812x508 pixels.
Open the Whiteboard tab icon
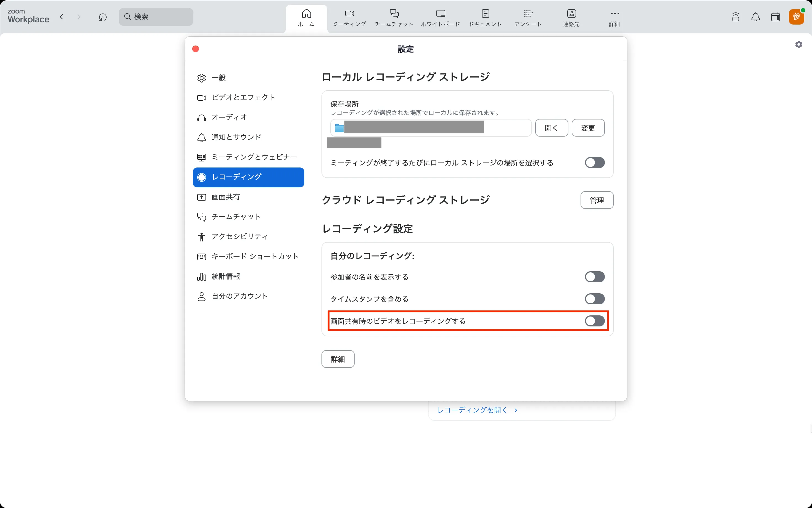[x=440, y=14]
